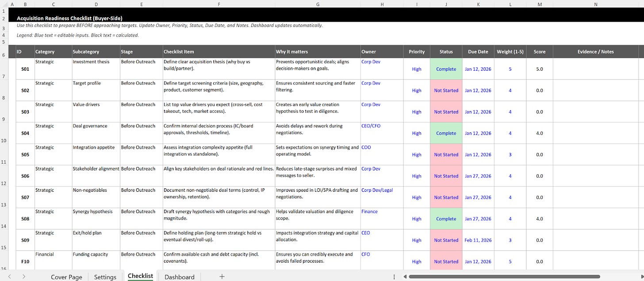
Task: Click the Draft synergy hypothesis checklist item
Action: tap(218, 219)
